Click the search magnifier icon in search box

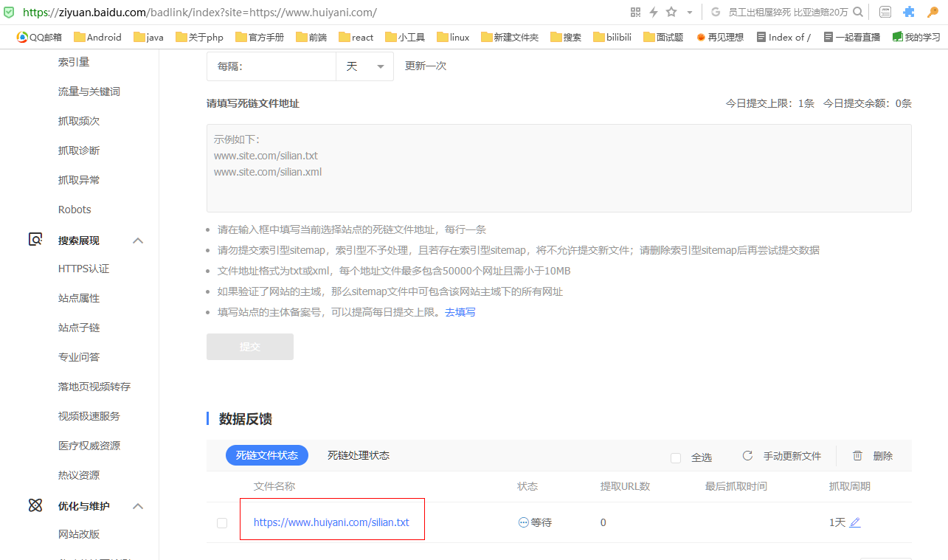[x=857, y=12]
